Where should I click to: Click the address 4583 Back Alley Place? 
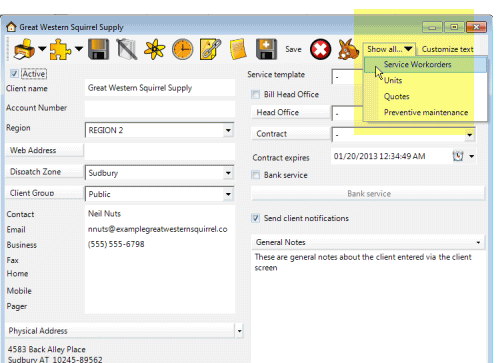pyautogui.click(x=47, y=349)
